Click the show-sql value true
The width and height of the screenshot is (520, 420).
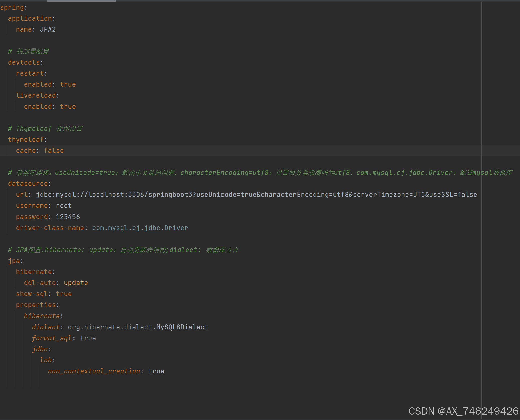[64, 294]
